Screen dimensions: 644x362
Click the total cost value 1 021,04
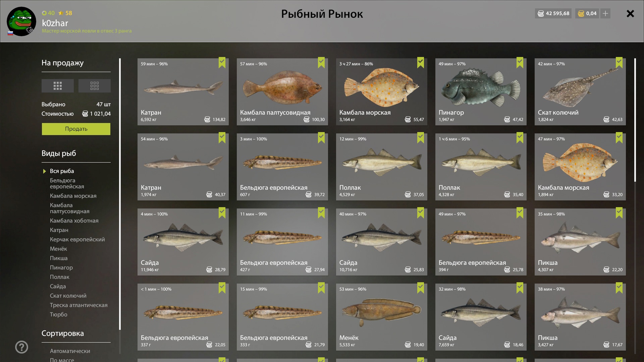point(100,114)
